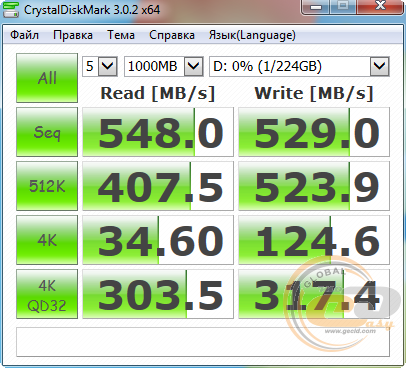Start the Seq sequential test
The height and width of the screenshot is (368, 406).
coord(47,132)
